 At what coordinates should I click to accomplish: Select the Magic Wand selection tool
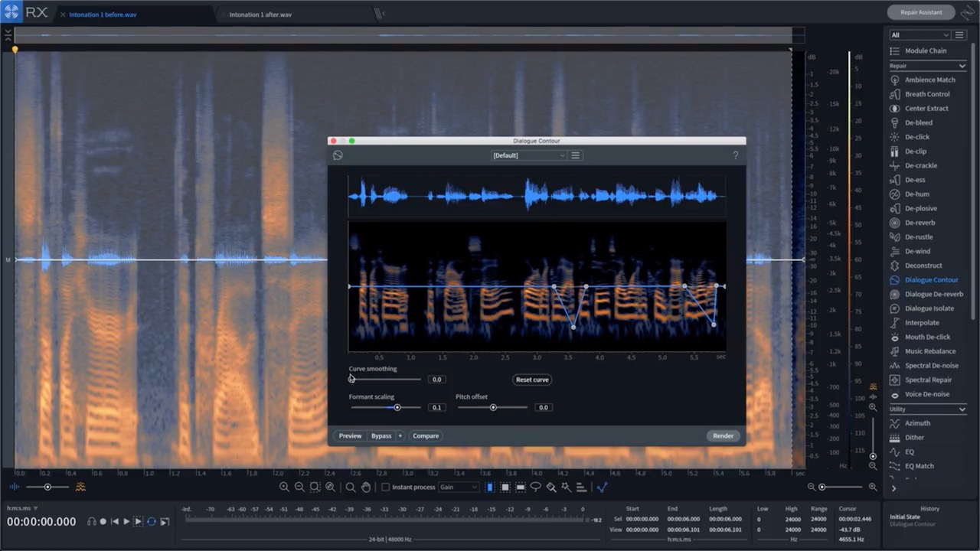point(567,487)
